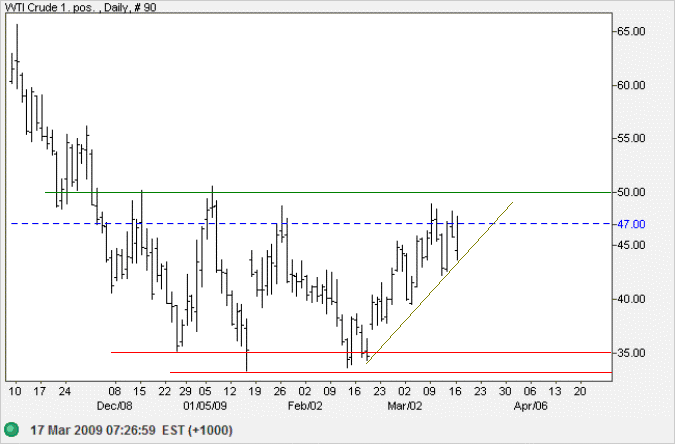Click the date tick label 30

(505, 391)
